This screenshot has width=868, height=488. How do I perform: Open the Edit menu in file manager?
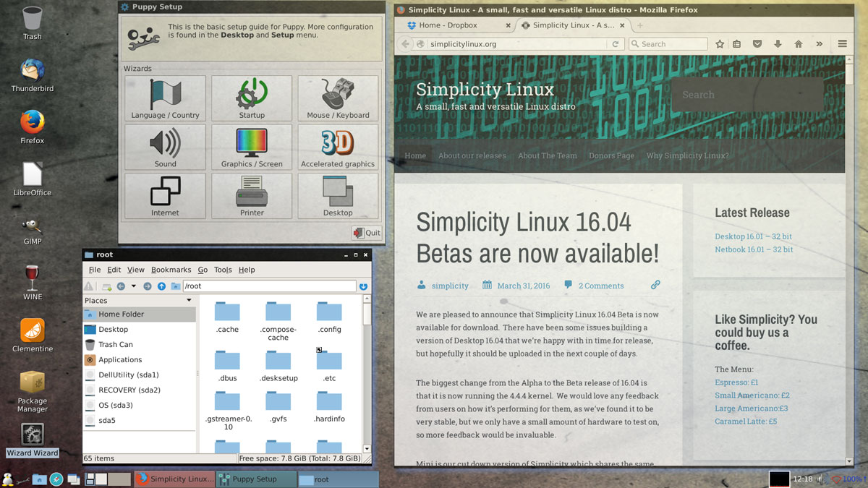coord(114,270)
